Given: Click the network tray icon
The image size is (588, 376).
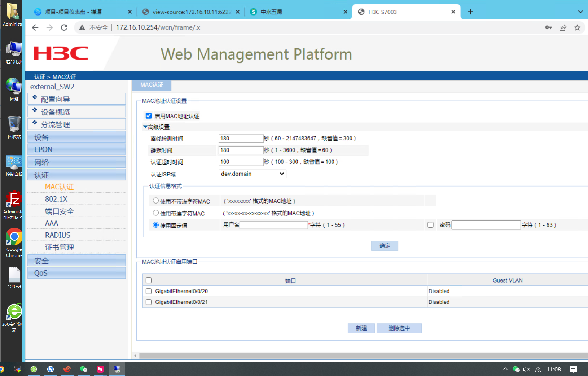Looking at the screenshot, I should [x=538, y=369].
